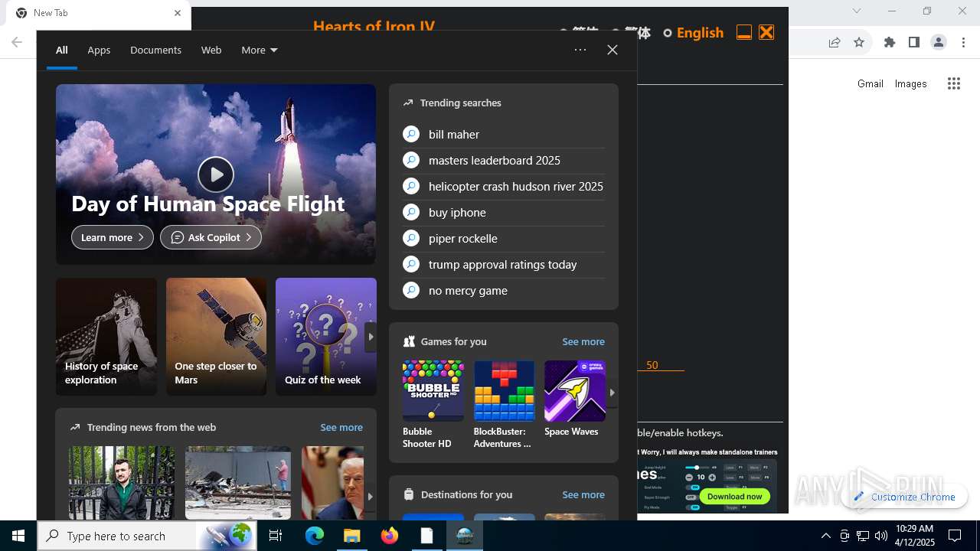See more Games for you
Image resolution: width=980 pixels, height=551 pixels.
[583, 341]
